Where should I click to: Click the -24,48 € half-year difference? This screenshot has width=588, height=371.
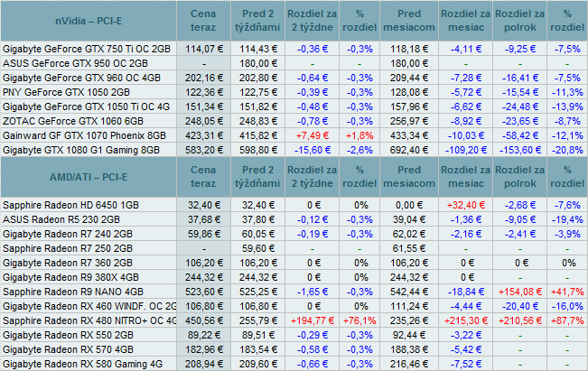tap(520, 107)
